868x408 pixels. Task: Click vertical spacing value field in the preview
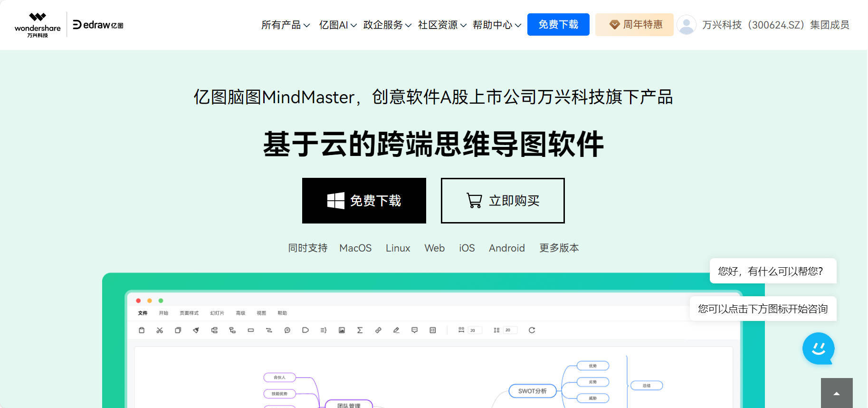[x=510, y=330]
